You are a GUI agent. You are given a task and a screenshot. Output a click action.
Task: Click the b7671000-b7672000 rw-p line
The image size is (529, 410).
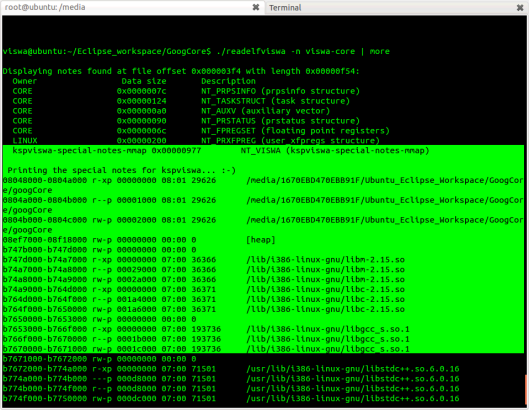point(99,359)
